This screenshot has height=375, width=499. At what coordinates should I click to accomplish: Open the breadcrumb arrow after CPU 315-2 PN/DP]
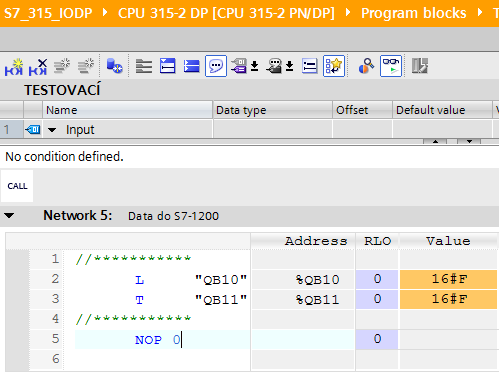348,13
